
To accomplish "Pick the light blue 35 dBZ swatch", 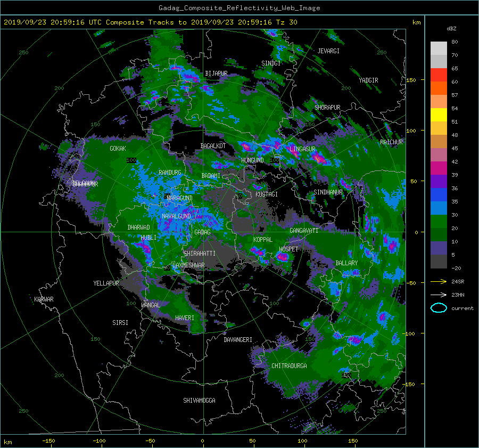I will click(439, 208).
